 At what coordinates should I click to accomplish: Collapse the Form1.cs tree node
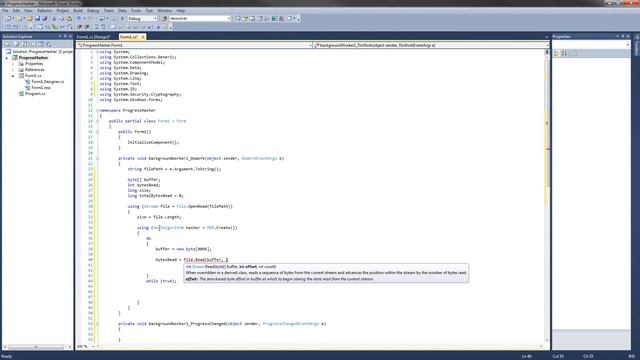coord(13,76)
